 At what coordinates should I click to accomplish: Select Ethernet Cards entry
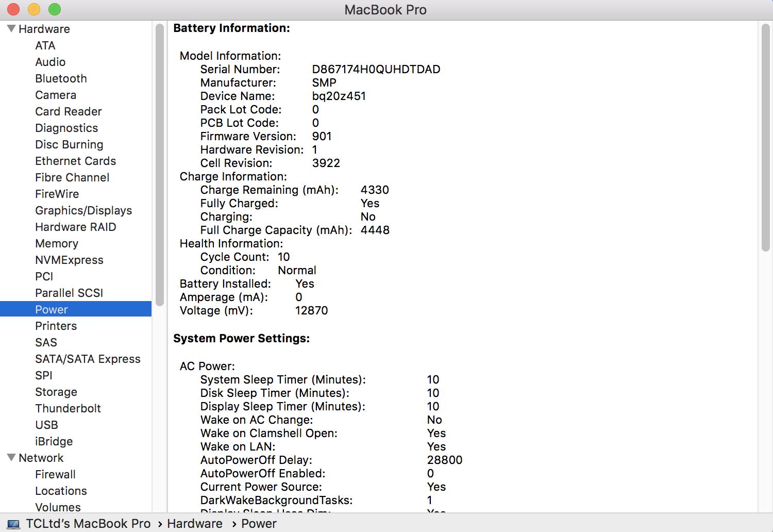[x=76, y=161]
